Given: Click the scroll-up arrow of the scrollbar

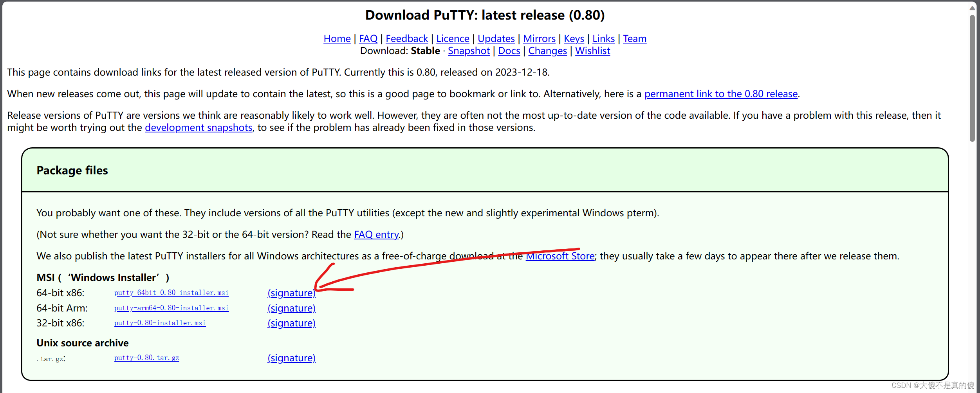Looking at the screenshot, I should tap(972, 8).
